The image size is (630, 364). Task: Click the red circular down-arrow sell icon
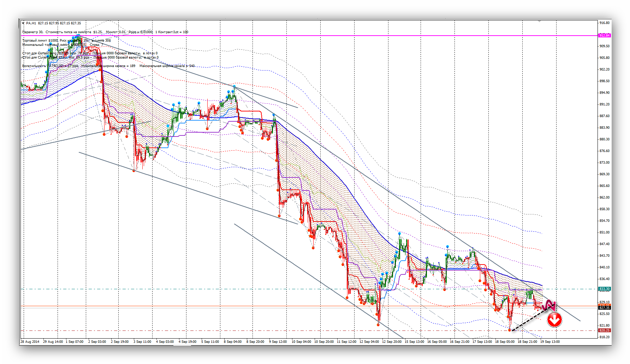click(x=554, y=320)
